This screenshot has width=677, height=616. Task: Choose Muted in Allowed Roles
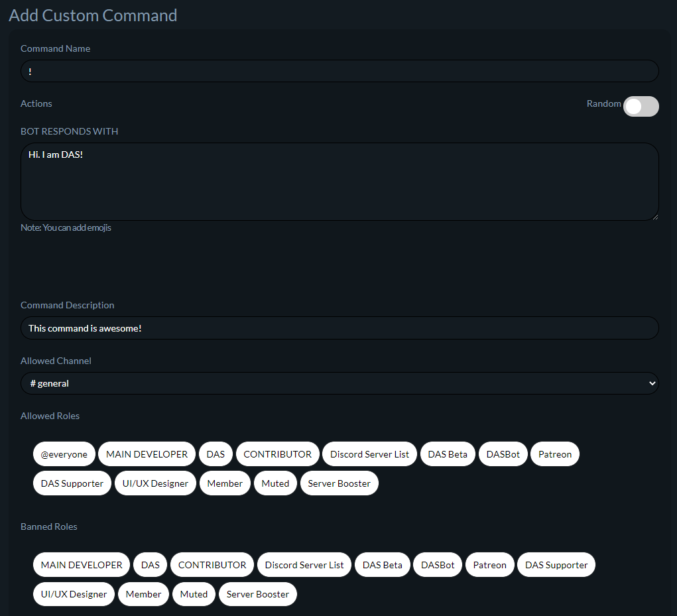[275, 483]
